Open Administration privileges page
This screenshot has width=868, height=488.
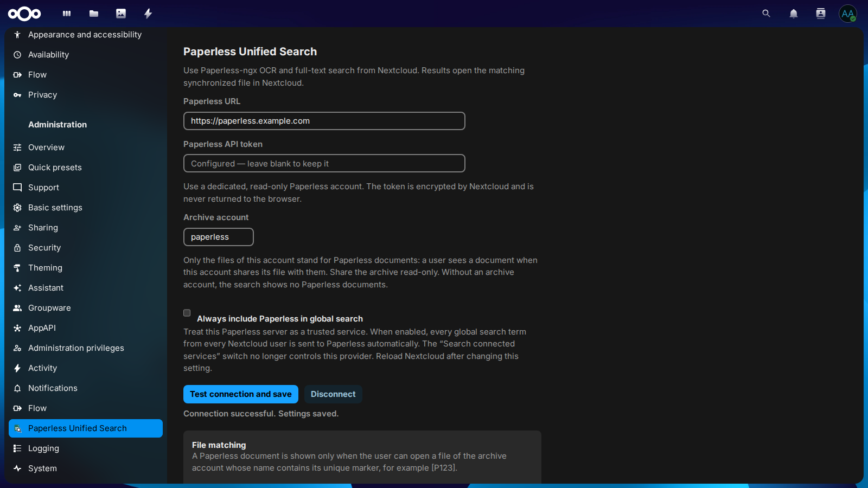coord(86,348)
